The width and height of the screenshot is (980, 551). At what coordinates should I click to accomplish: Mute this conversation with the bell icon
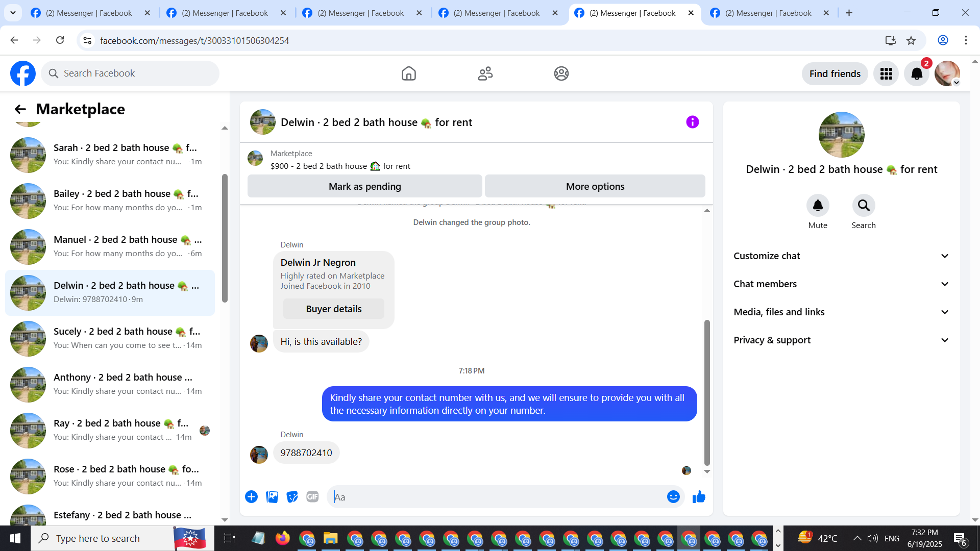tap(818, 206)
